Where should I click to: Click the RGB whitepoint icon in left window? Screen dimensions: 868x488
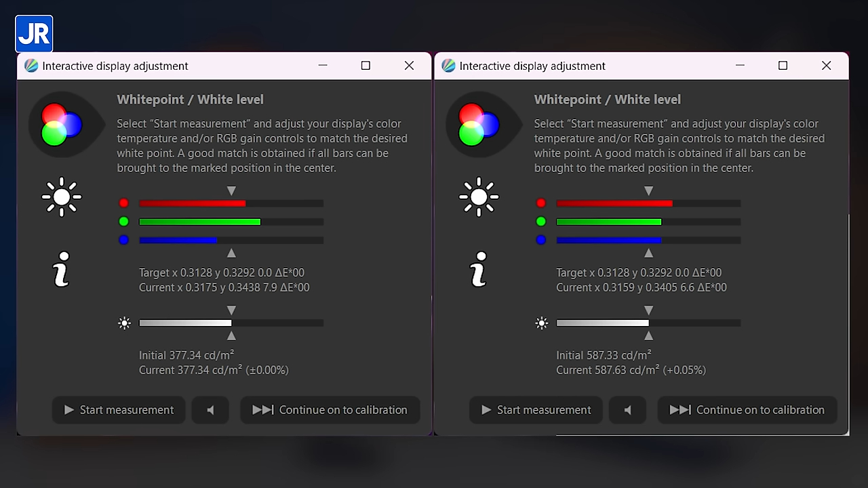62,124
